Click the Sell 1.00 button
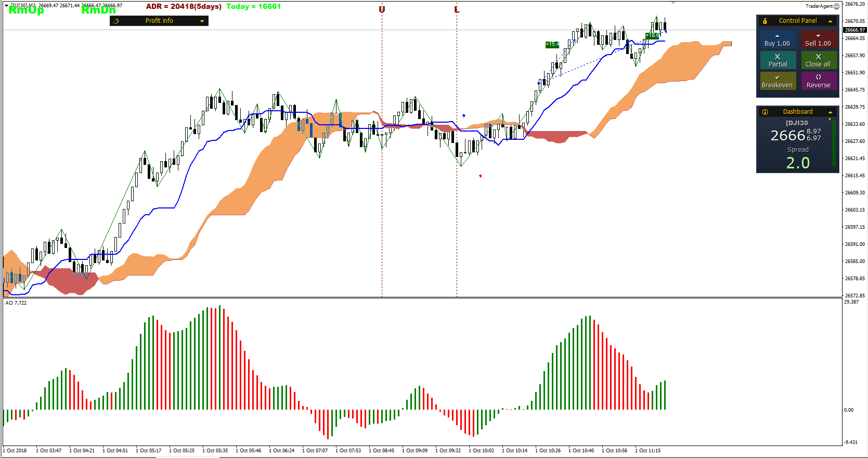Viewport: 868px width, 458px height. 819,40
